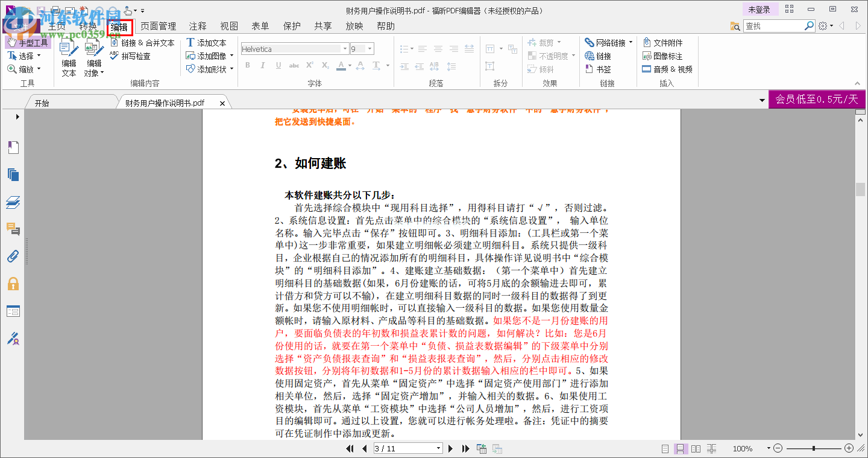Click the zoom in plus button
The image size is (868, 458).
[849, 448]
